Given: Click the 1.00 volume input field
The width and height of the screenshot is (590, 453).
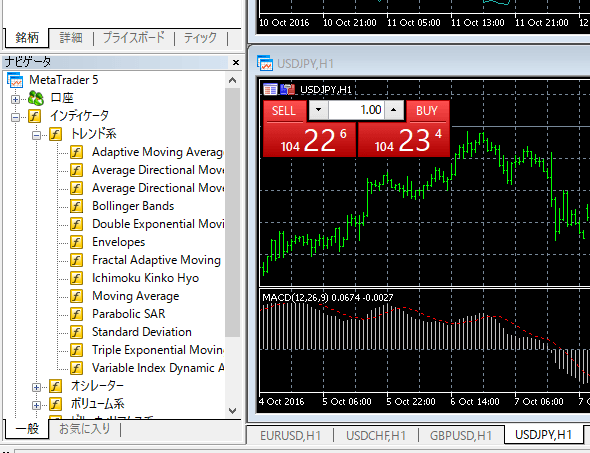Looking at the screenshot, I should [356, 110].
